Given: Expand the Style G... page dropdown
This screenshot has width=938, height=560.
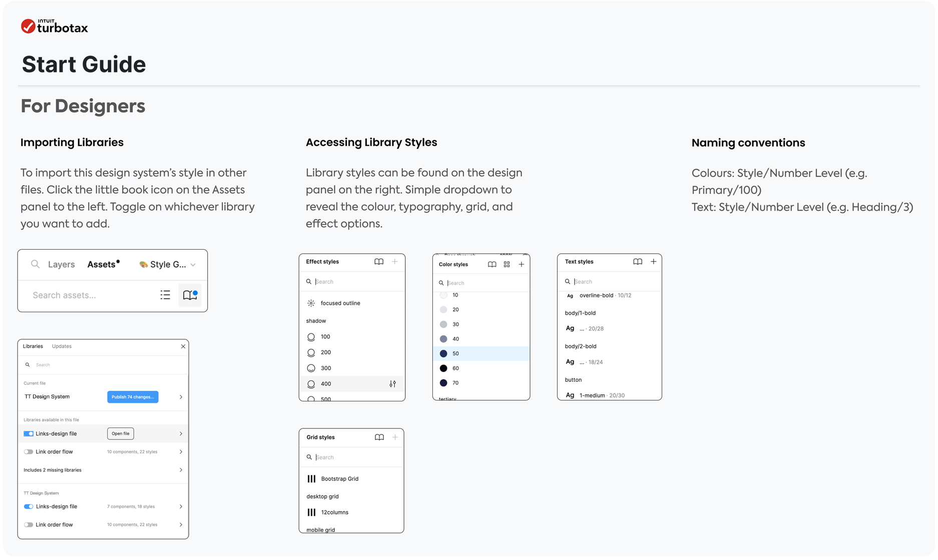Looking at the screenshot, I should [x=193, y=265].
